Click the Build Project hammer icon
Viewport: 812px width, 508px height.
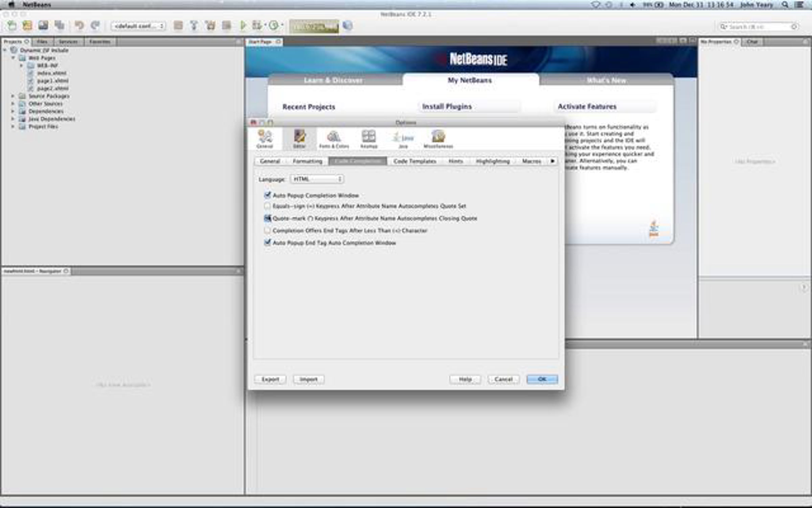click(x=194, y=25)
